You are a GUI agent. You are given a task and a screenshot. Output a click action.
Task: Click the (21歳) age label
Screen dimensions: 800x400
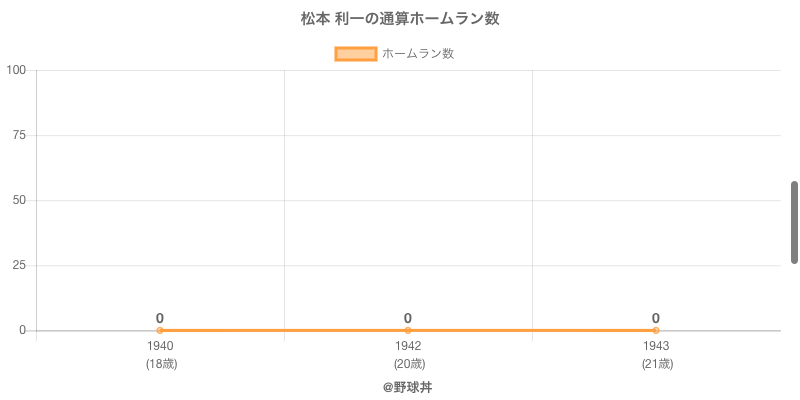pyautogui.click(x=656, y=364)
